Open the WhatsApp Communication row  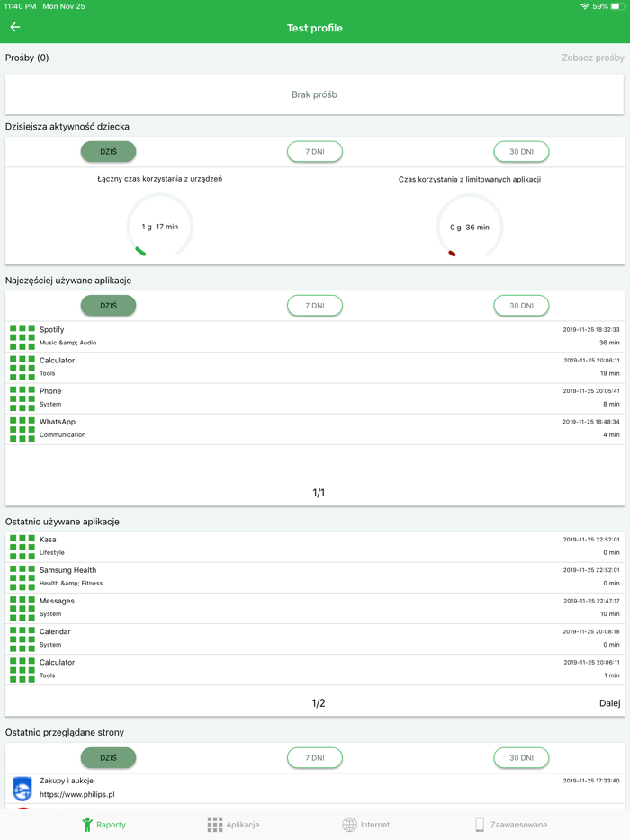(x=315, y=429)
